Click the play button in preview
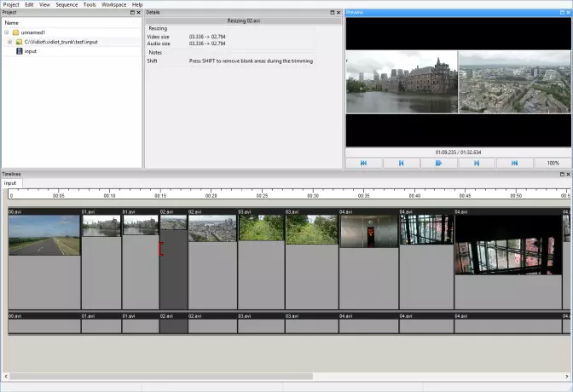 click(x=439, y=163)
